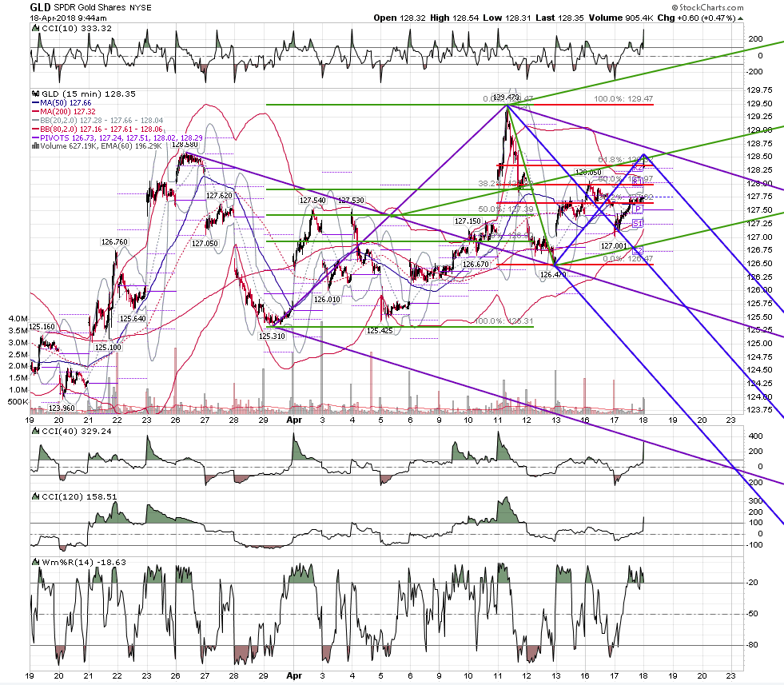
Task: Click the 'Wm%R(14) -18.63' panel label
Action: 84,562
